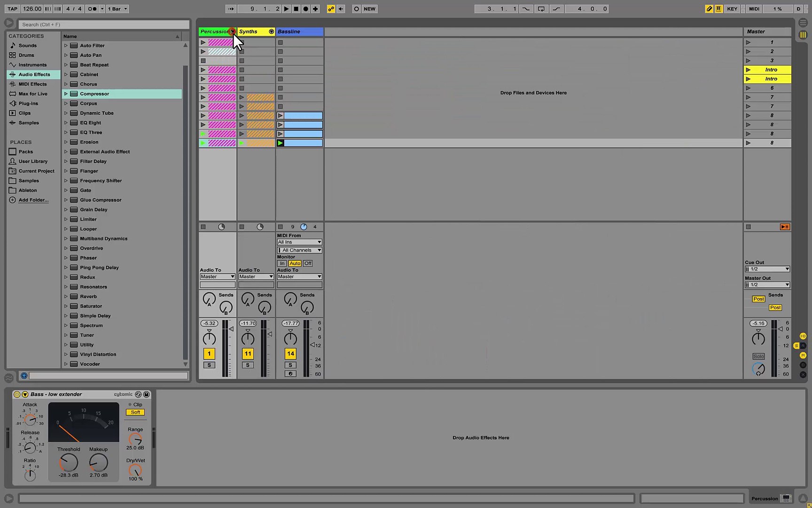
Task: Adjust the Percussion pan knob
Action: pyautogui.click(x=209, y=338)
